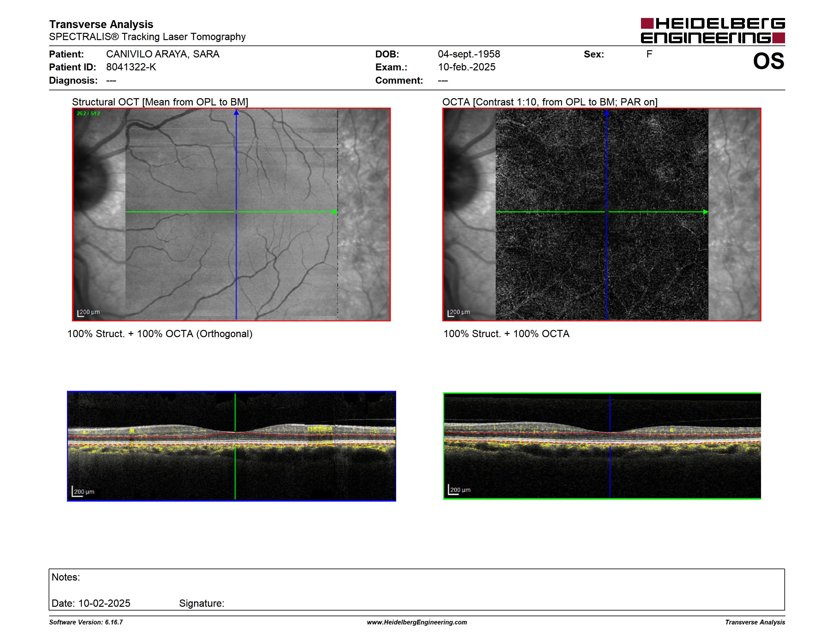Click the 200 µm scale on OCTA image
Viewport: 834px width, 644px height.
(x=459, y=313)
